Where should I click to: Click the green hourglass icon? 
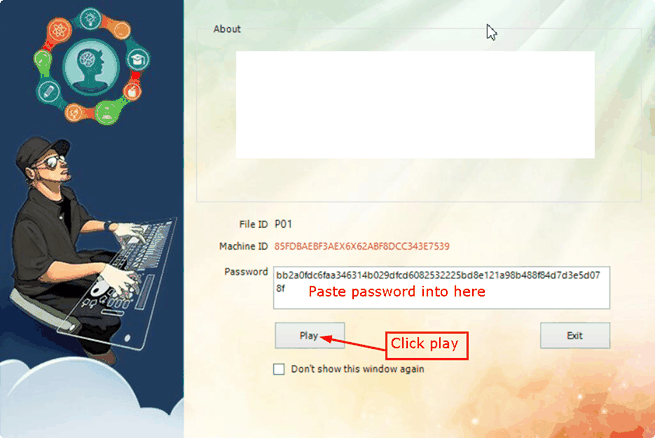click(x=107, y=111)
